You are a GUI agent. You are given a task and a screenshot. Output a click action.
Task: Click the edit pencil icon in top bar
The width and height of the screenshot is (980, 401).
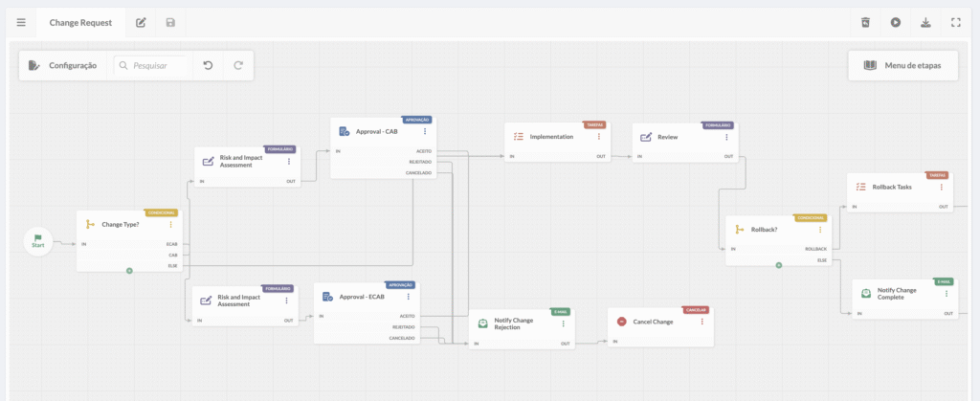click(x=141, y=22)
